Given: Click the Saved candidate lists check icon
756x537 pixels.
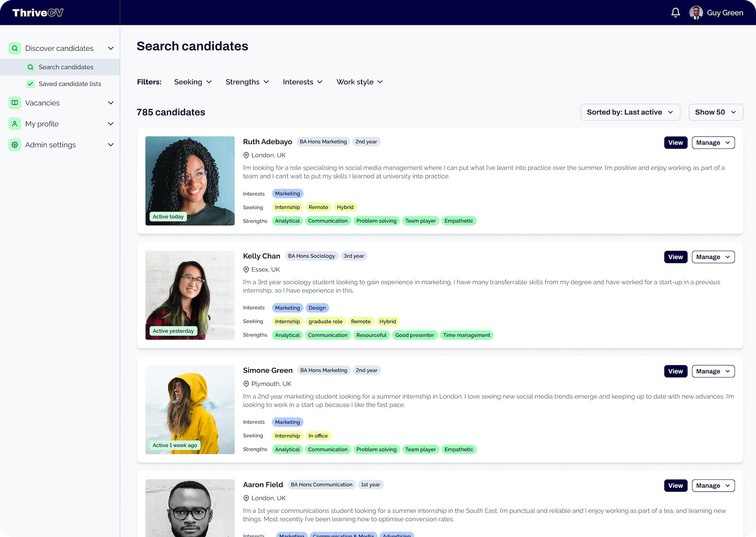Looking at the screenshot, I should [30, 84].
